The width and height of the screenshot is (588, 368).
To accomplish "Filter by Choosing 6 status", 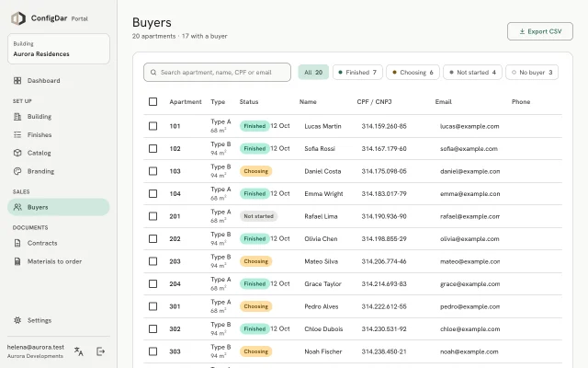I will (413, 72).
